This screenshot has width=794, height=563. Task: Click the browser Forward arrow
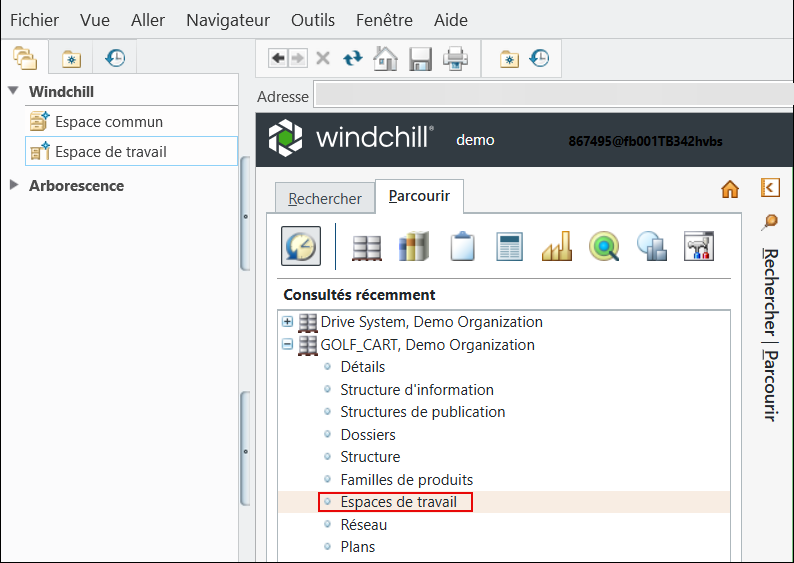click(x=298, y=58)
